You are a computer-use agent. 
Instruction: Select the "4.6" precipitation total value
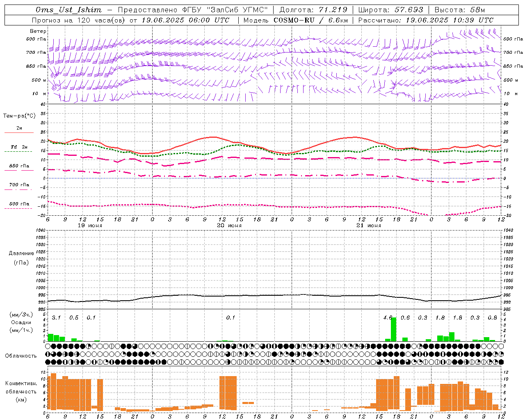point(388,317)
